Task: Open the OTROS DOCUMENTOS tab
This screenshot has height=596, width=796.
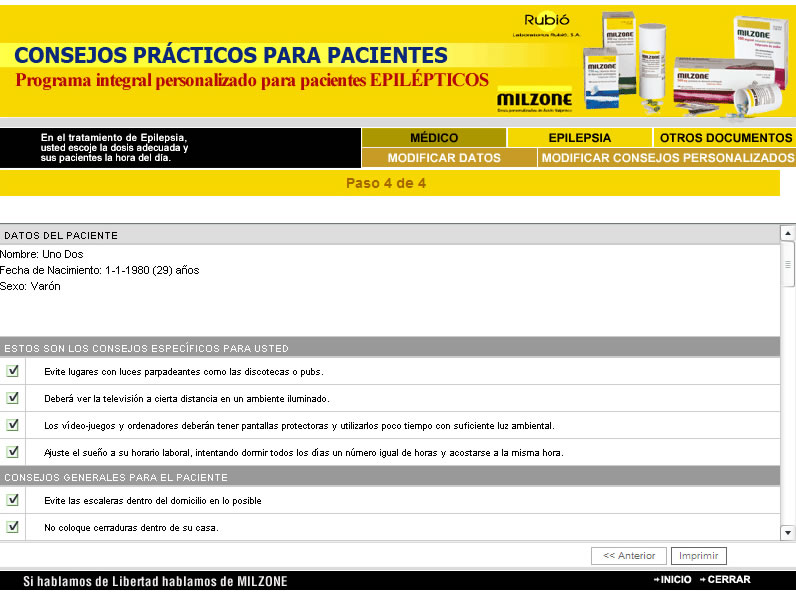Action: [725, 138]
